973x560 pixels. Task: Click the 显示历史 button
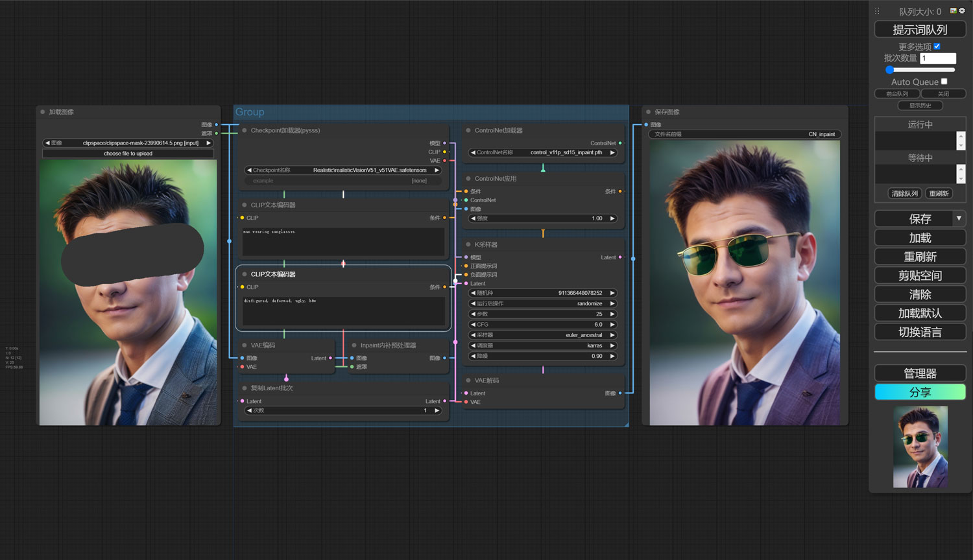pos(920,106)
